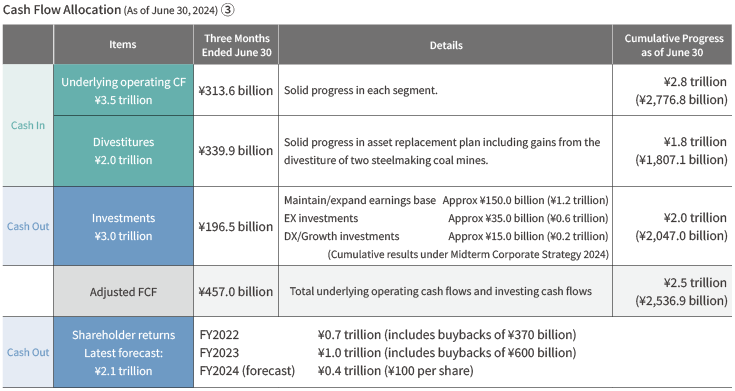
Task: Click 'Solid progress in each segment.' text
Action: click(x=360, y=90)
